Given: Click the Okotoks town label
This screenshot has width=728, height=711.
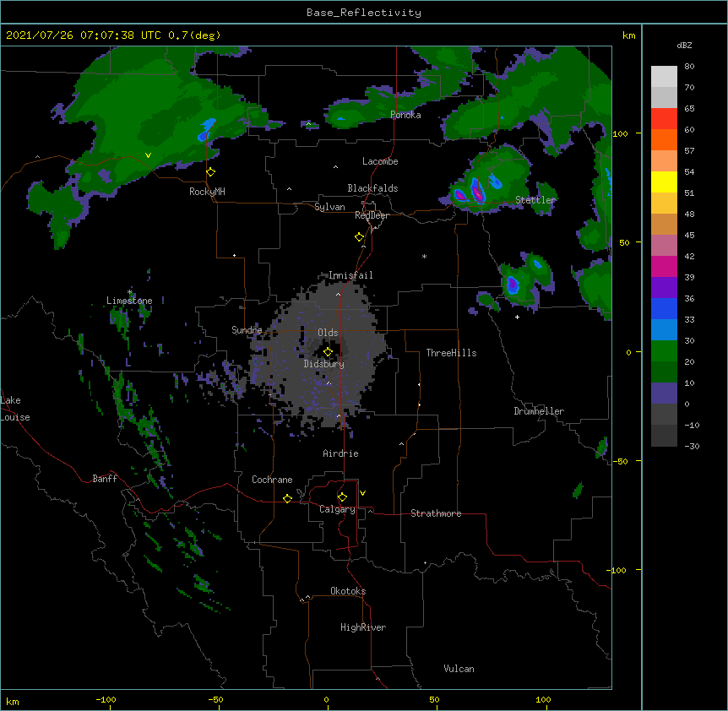Looking at the screenshot, I should coord(348,591).
